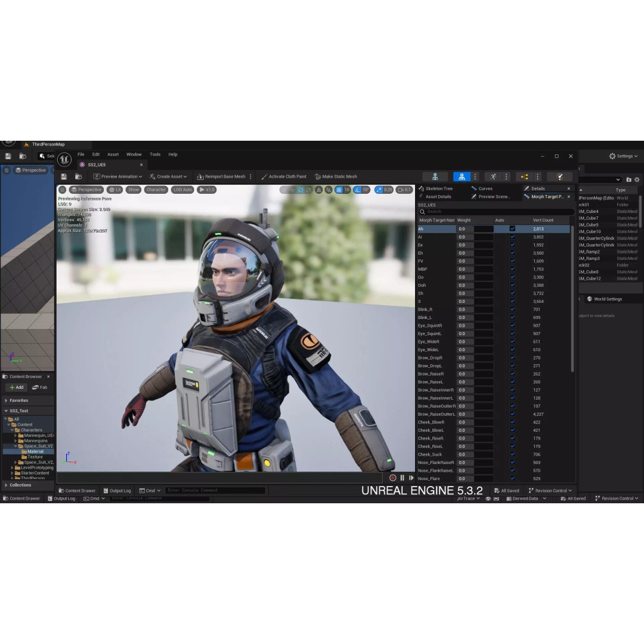Adjust the Ah morph target weight slider
Image resolution: width=644 pixels, height=644 pixels.
click(x=475, y=229)
